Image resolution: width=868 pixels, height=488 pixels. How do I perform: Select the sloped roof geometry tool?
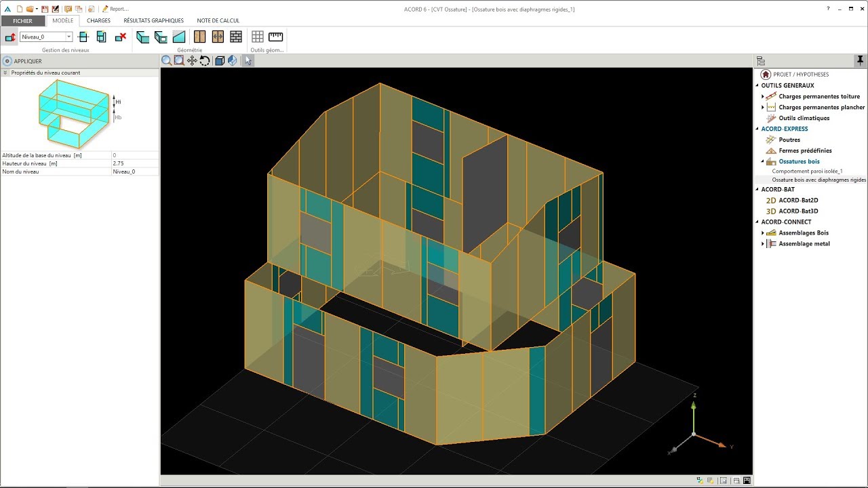[x=179, y=37]
